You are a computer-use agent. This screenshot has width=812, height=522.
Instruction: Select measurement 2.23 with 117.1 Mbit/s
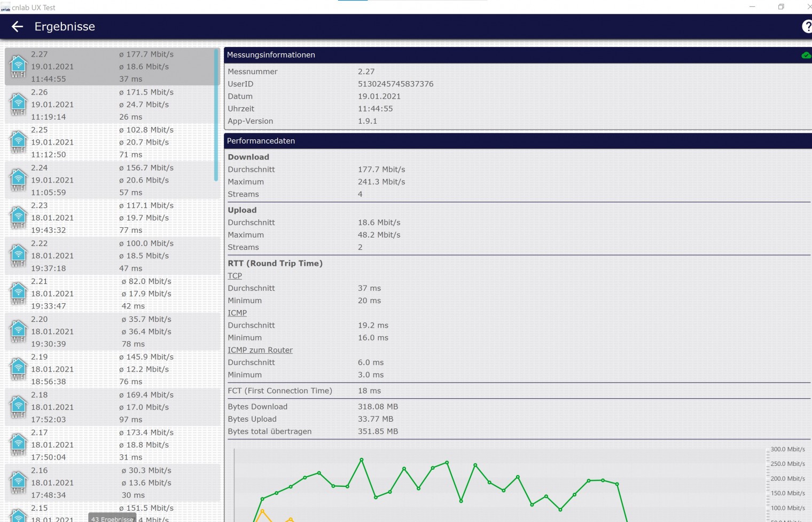[107, 218]
